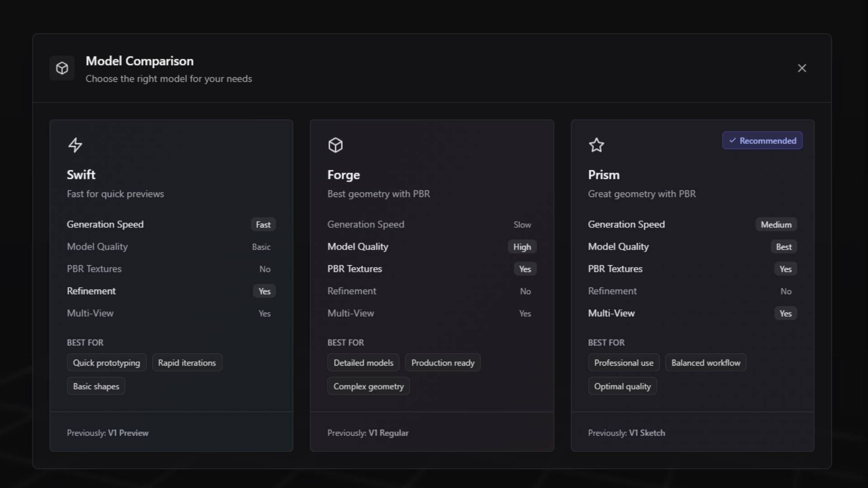Click Prism's PBR Textures Yes badge

(786, 269)
